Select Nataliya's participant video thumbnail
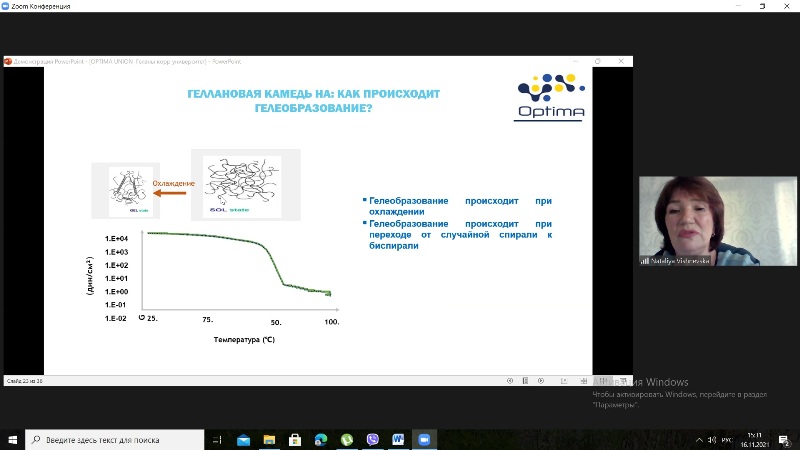 coord(717,221)
